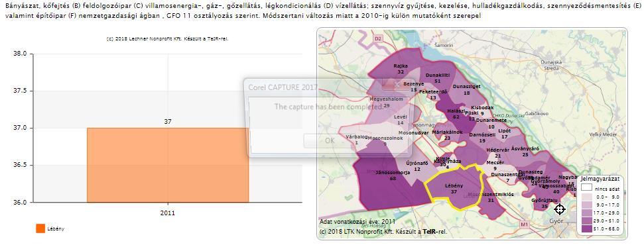Click the 29.0 - 51.0 legend color swatch
644x247 pixels.
[587, 221]
